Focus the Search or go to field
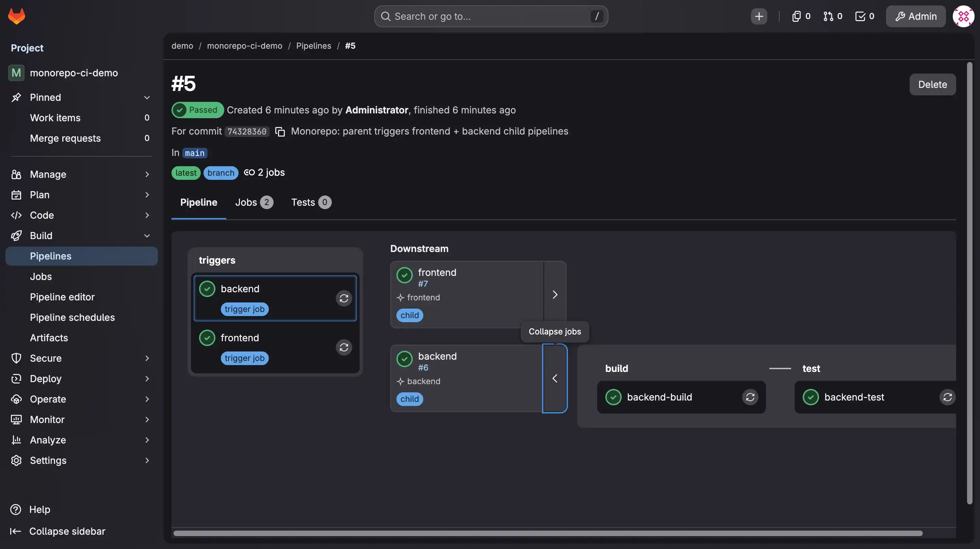The height and width of the screenshot is (549, 980). coord(491,16)
